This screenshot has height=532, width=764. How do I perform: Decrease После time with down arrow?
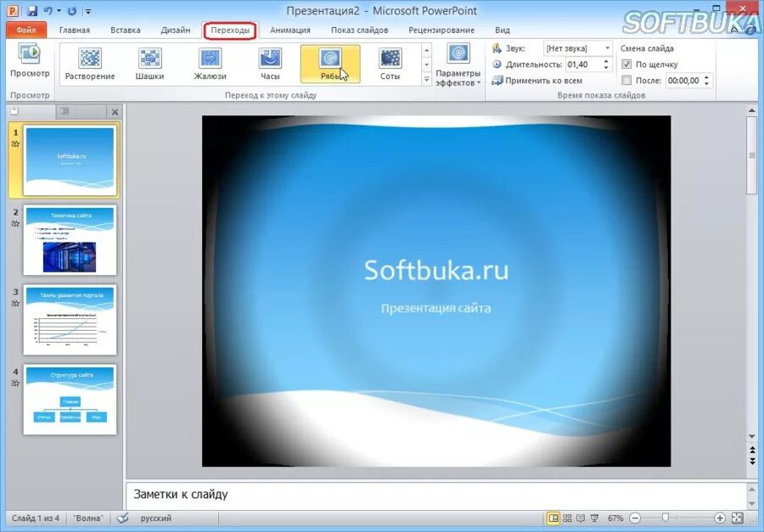707,84
